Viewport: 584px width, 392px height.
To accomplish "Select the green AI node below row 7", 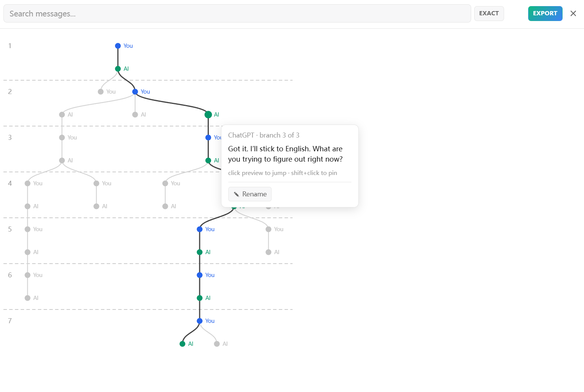I will tap(182, 344).
